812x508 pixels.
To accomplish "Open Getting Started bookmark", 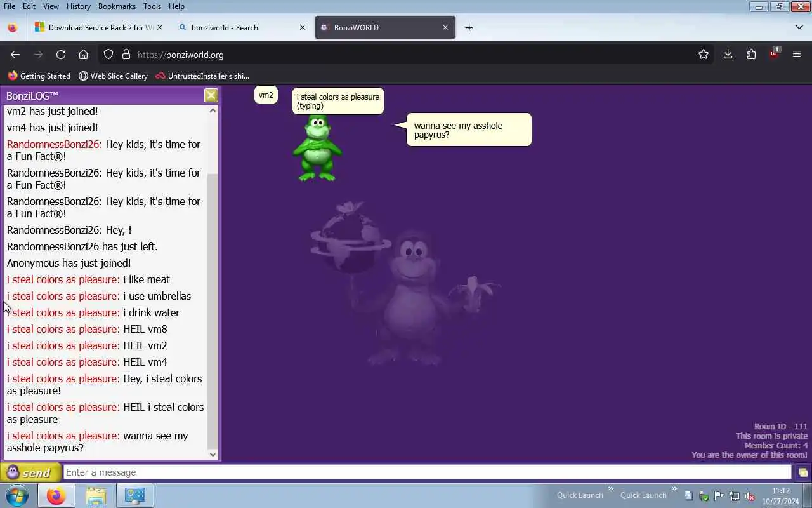I will (39, 76).
